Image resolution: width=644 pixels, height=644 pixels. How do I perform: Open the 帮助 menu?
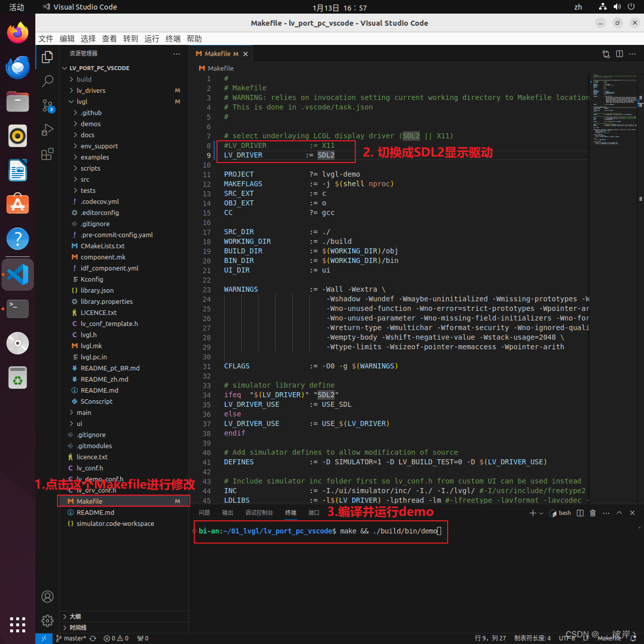tap(194, 39)
